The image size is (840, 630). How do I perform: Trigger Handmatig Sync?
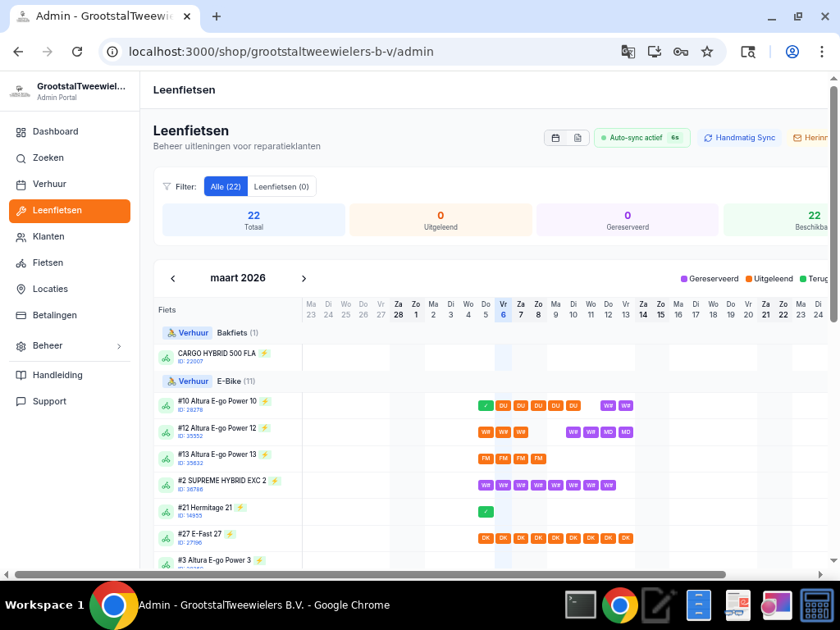[x=739, y=138]
